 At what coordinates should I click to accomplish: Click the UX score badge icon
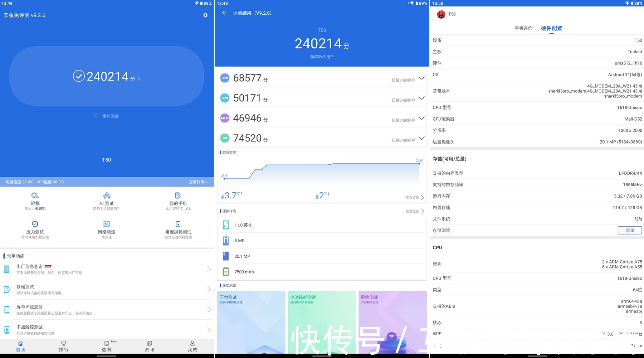(225, 138)
